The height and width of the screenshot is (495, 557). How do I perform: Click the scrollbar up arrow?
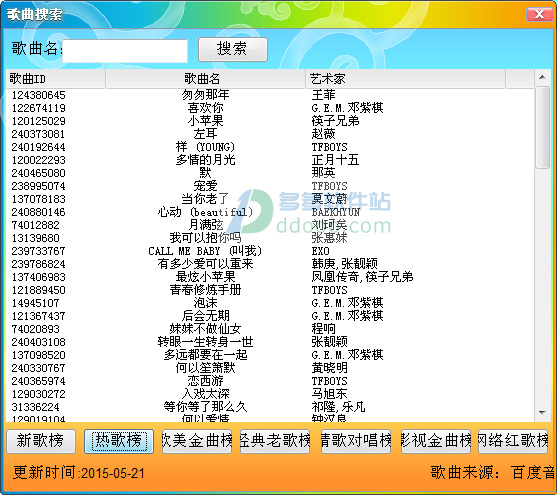click(x=542, y=77)
